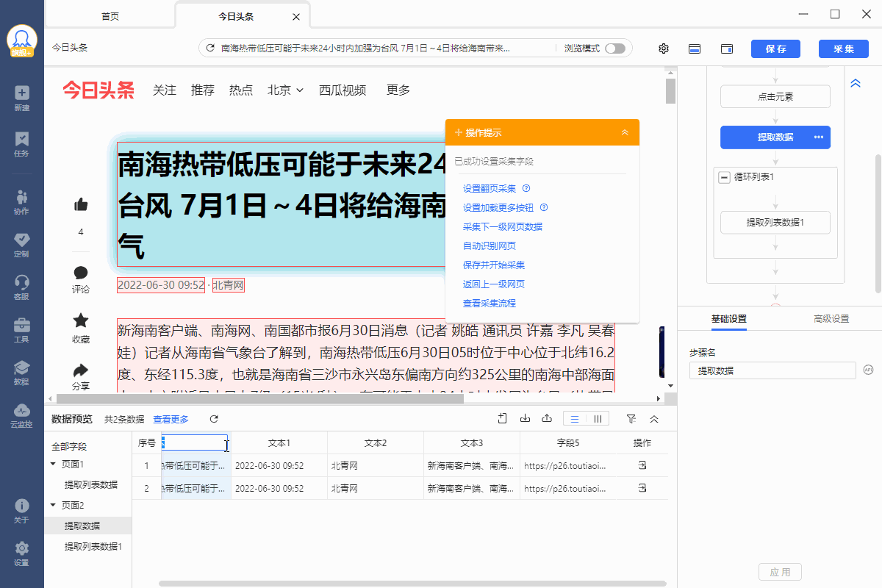Click the 步骤名 input field

(x=772, y=370)
